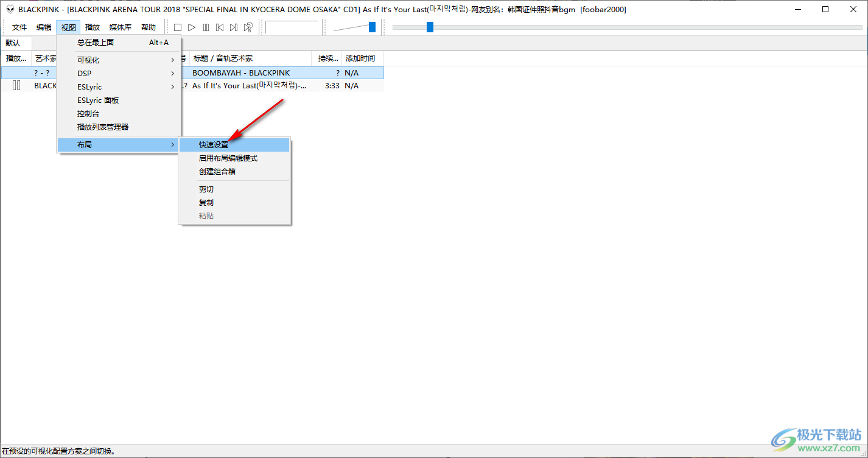The image size is (868, 458).
Task: Click the playback order box in the toolbar
Action: click(x=292, y=27)
